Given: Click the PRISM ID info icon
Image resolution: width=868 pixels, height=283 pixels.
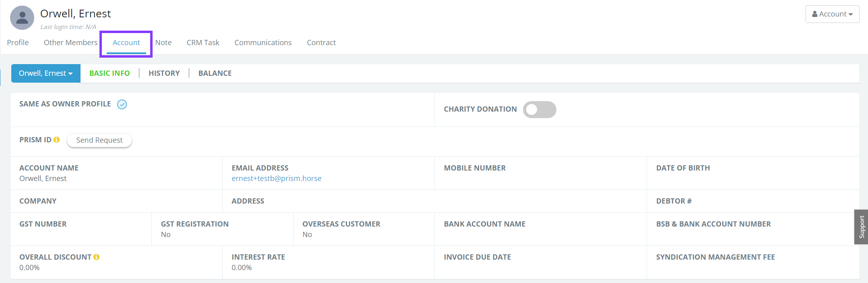Looking at the screenshot, I should (57, 140).
